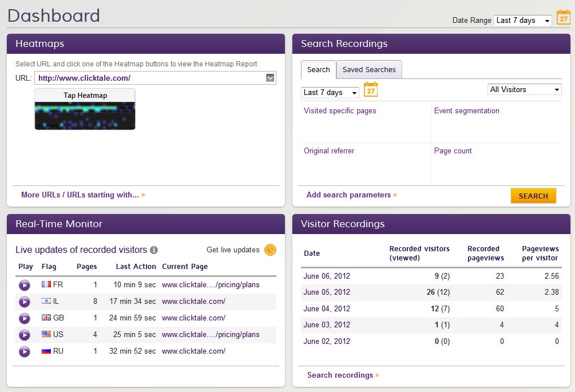Screen dimensions: 575x392
Task: Click the orange clock live updates icon
Action: click(x=270, y=250)
